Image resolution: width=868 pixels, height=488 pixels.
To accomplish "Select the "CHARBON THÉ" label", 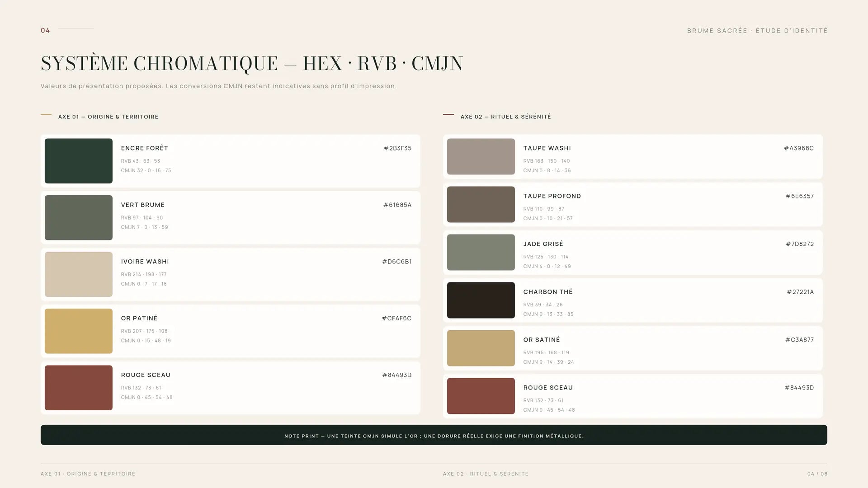I will tap(548, 291).
